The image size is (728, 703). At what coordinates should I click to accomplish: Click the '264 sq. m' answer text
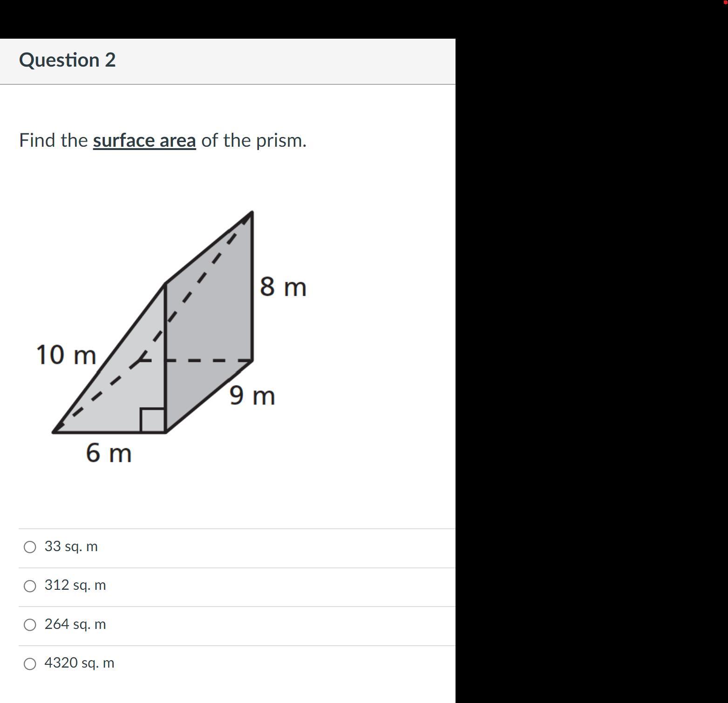pos(75,624)
